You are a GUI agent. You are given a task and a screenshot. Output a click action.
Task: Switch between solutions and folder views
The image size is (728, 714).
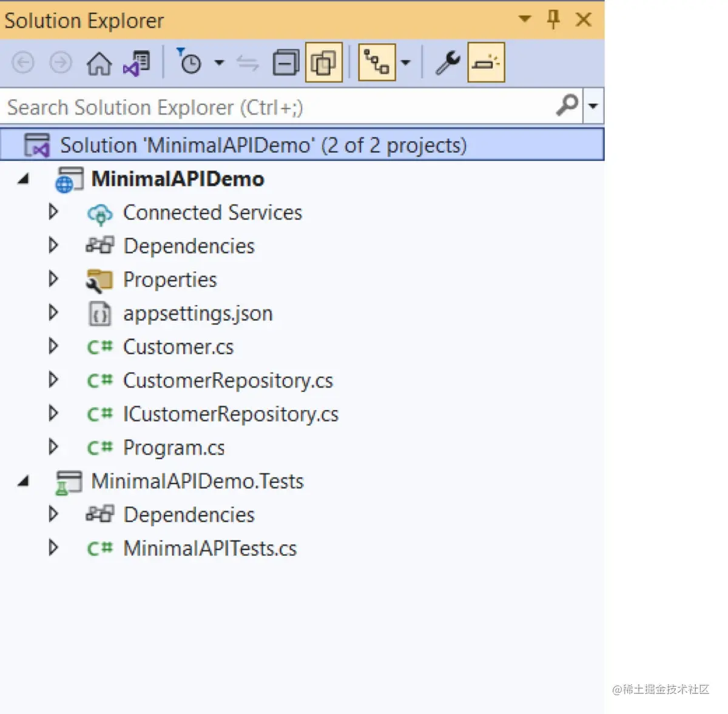[136, 62]
